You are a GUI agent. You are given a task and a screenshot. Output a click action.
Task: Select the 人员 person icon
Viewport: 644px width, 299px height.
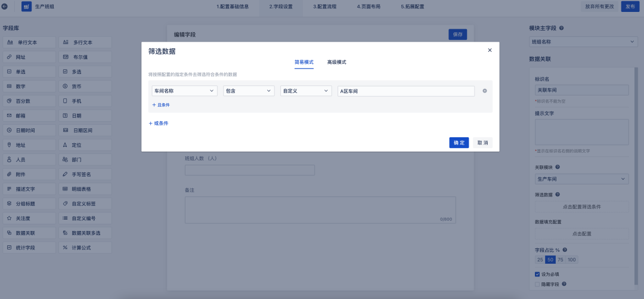[10, 159]
